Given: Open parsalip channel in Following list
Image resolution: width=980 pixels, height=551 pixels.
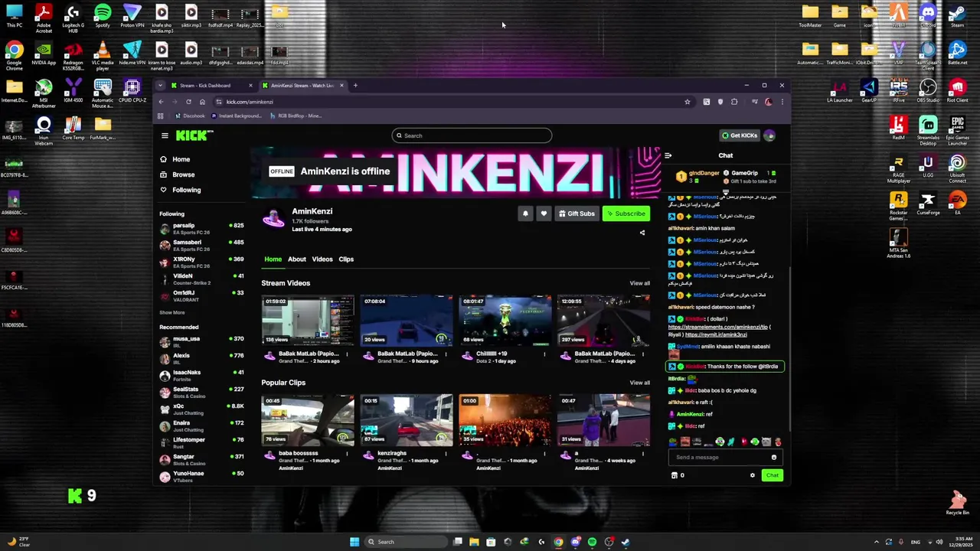Looking at the screenshot, I should point(201,228).
